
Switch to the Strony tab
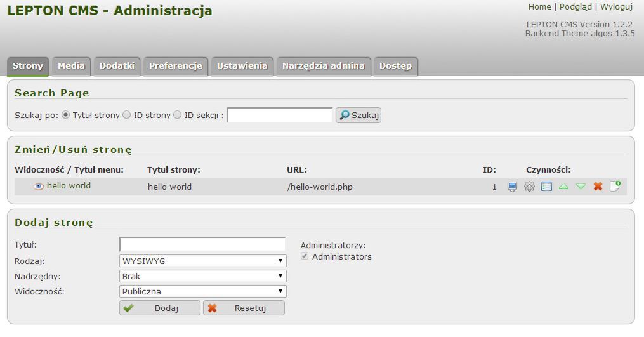[x=28, y=66]
